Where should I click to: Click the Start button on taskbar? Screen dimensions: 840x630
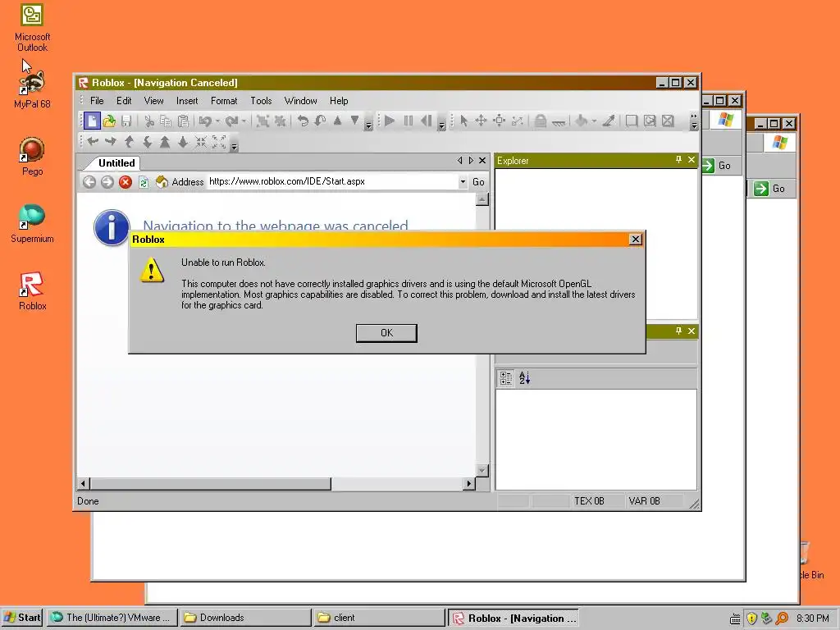pyautogui.click(x=22, y=618)
